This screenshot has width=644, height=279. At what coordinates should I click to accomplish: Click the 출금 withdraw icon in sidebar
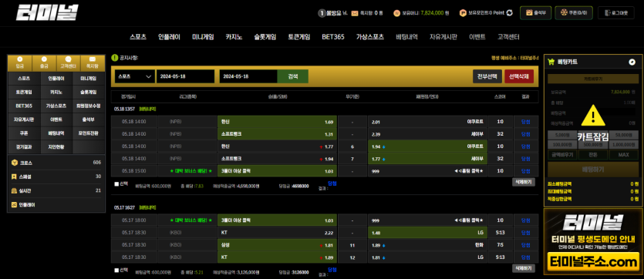(x=44, y=59)
